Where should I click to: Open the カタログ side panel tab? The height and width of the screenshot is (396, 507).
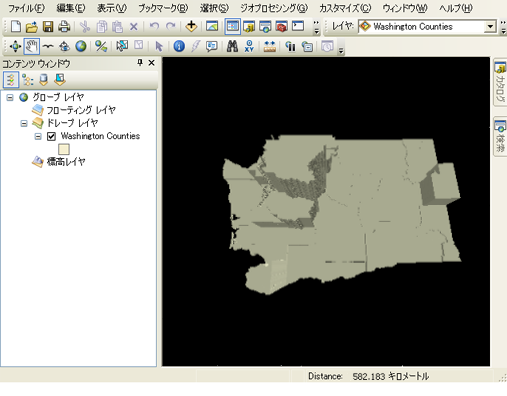click(x=500, y=83)
